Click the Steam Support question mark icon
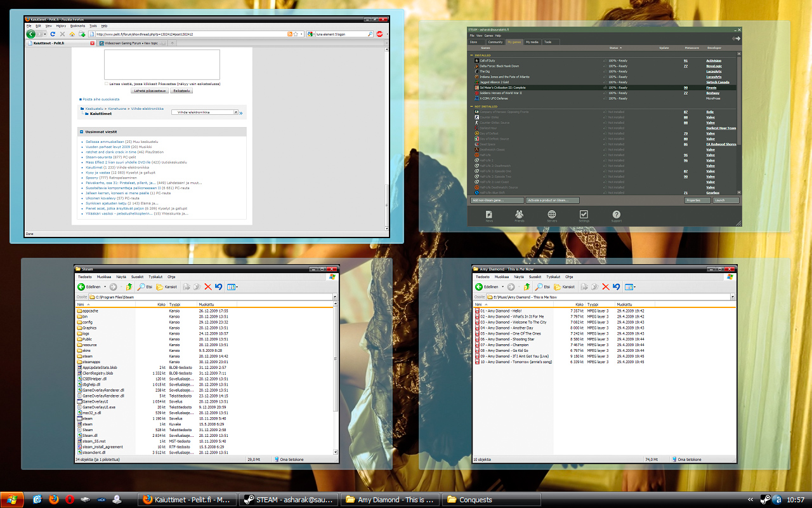The image size is (812, 508). [616, 216]
